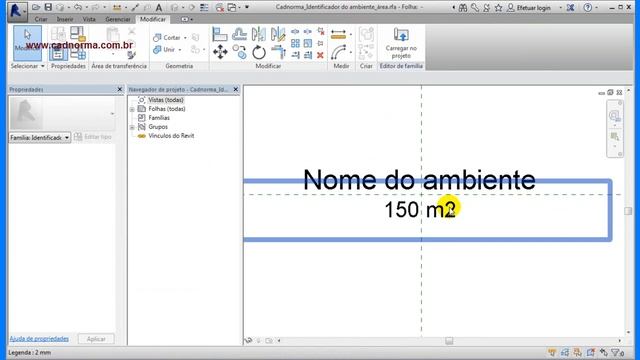Undo the last action with the Undo arrow
The height and width of the screenshot is (360, 640).
click(x=78, y=7)
